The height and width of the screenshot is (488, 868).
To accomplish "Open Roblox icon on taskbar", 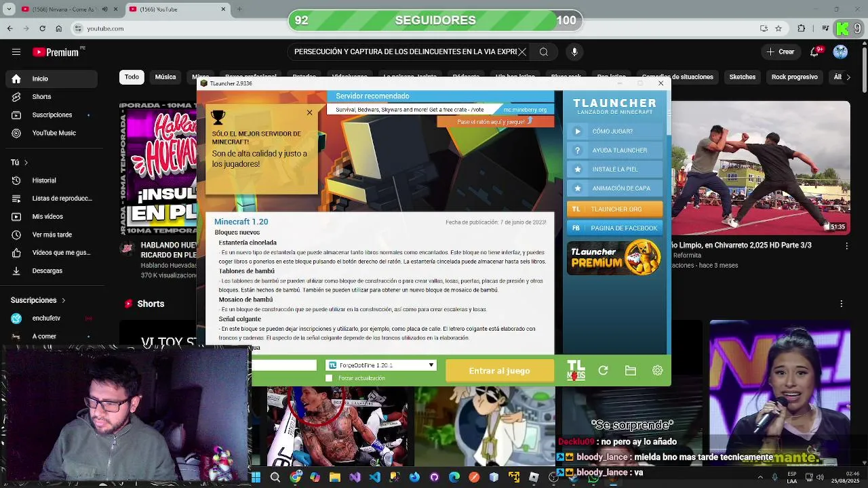I will point(534,477).
